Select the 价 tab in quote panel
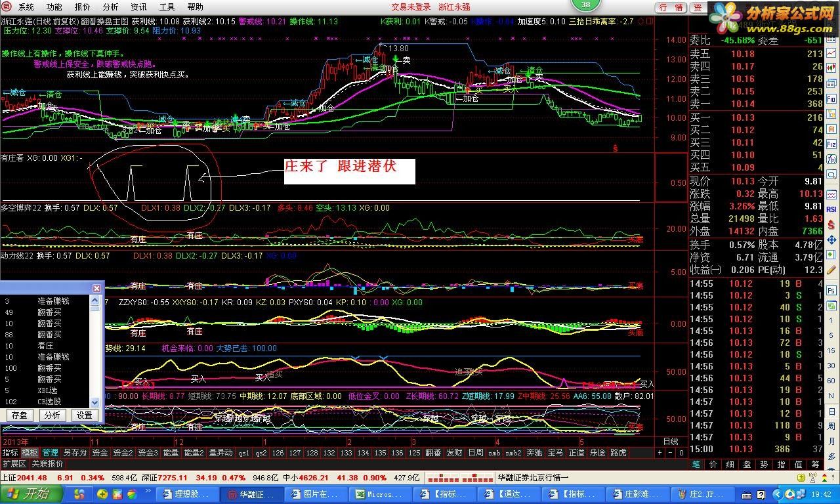The image size is (840, 504). pos(713,464)
